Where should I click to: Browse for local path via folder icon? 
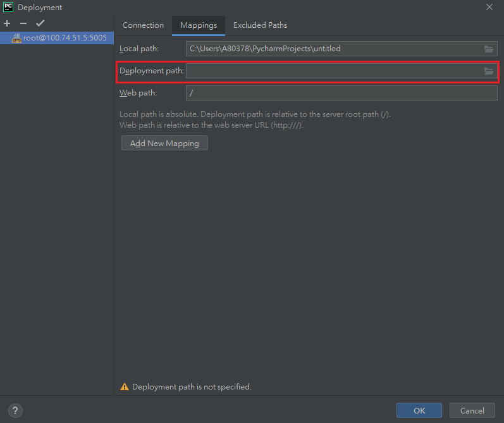[489, 49]
